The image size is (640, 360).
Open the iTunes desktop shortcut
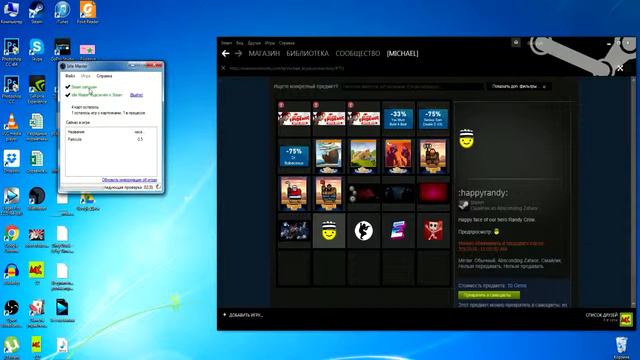tap(62, 13)
